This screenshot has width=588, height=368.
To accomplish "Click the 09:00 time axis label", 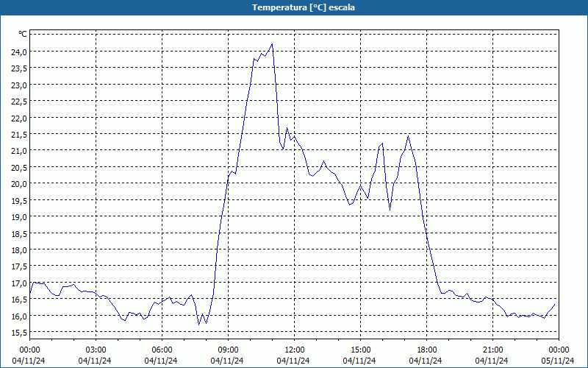I will point(229,350).
